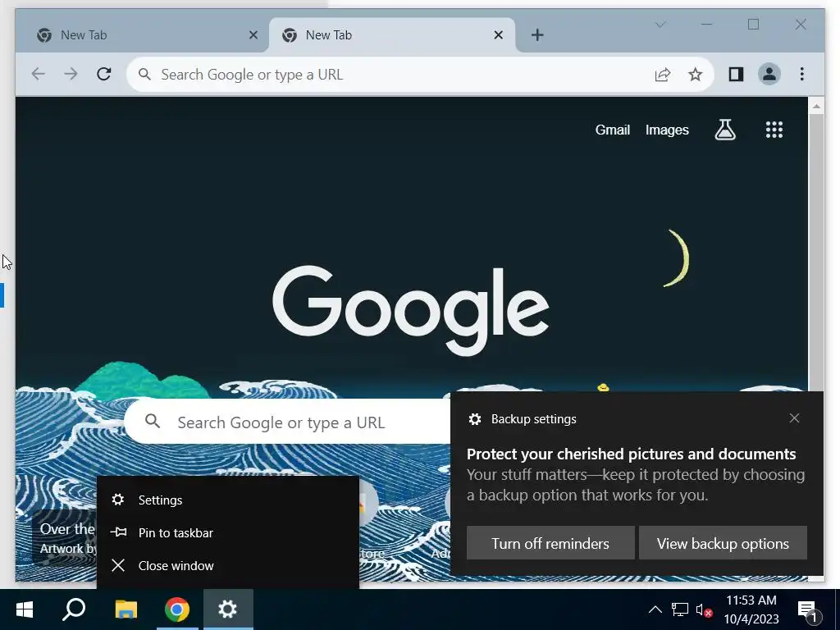The image size is (840, 630).
Task: Share this page via the share icon
Action: point(663,75)
